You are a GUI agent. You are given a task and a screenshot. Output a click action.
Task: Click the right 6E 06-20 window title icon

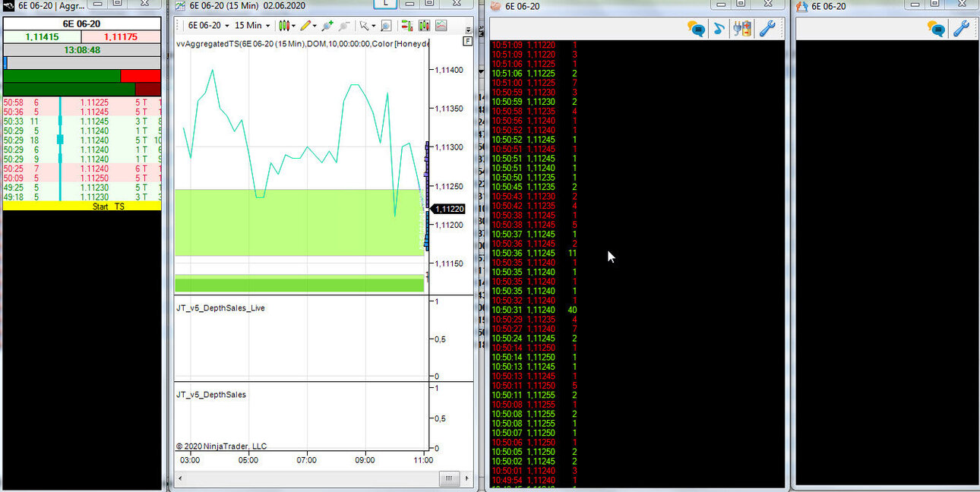point(801,5)
